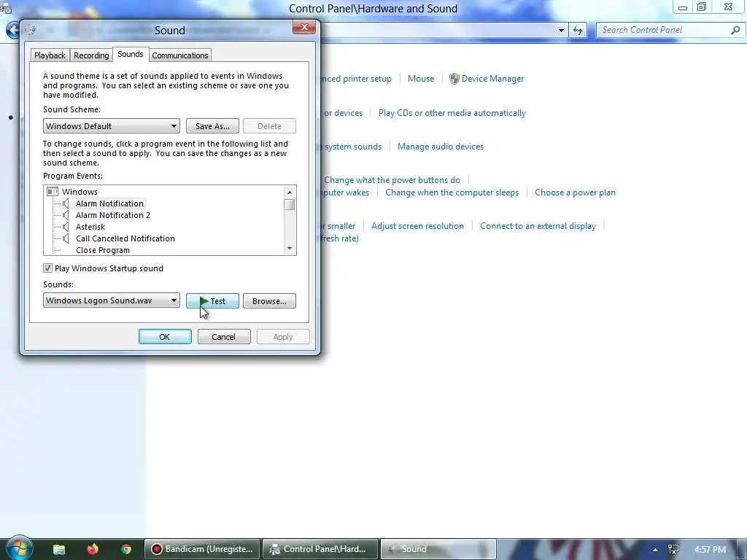Click the speaker icon beside Asterisk
Image resolution: width=747 pixels, height=560 pixels.
[66, 227]
